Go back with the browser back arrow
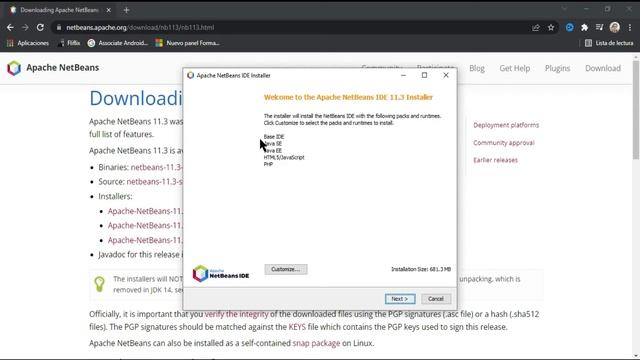This screenshot has width=640, height=360. [10, 27]
